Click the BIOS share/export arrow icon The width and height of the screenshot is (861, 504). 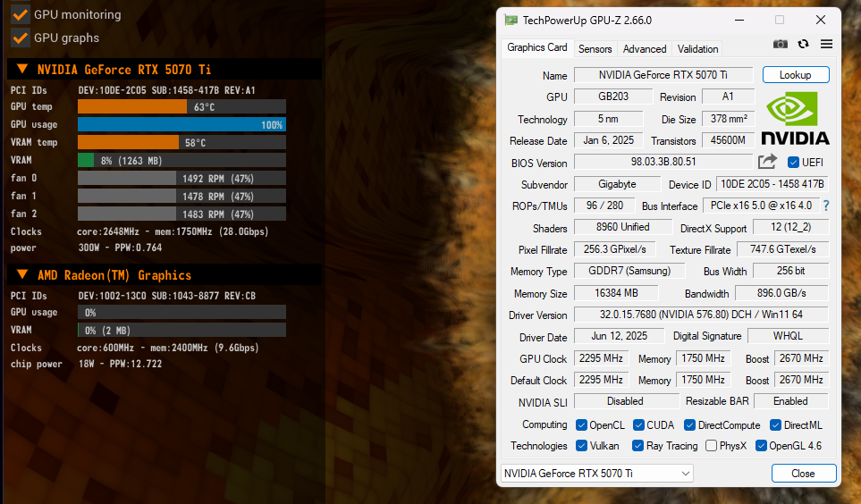click(768, 162)
